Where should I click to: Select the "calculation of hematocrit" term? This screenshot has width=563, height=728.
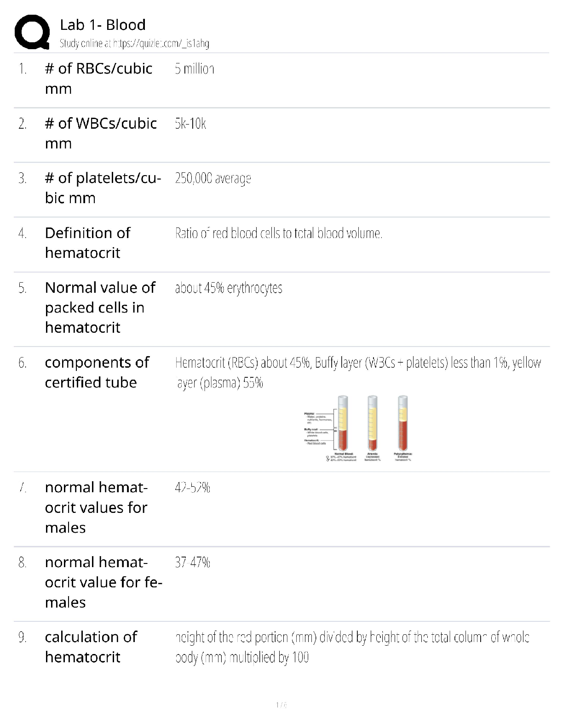tap(91, 647)
